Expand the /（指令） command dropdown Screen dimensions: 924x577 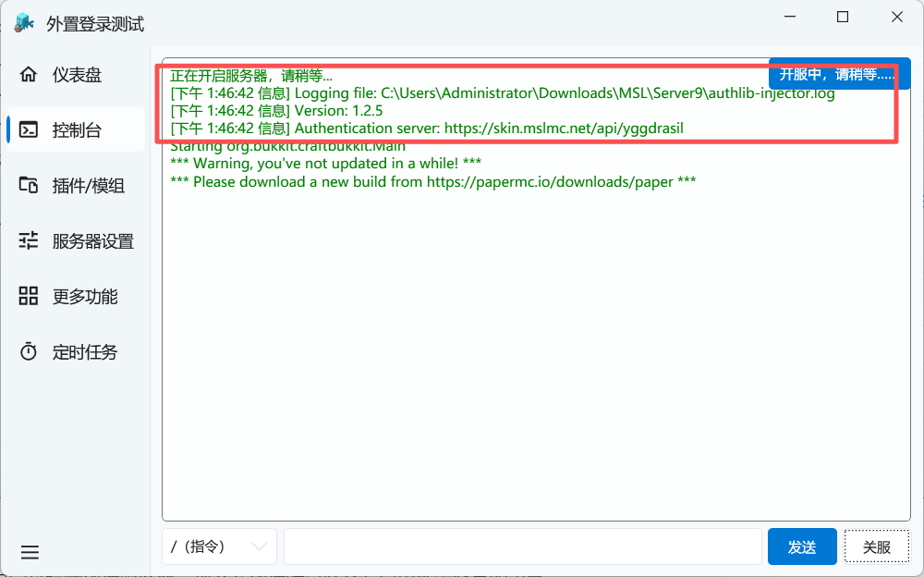coord(219,546)
